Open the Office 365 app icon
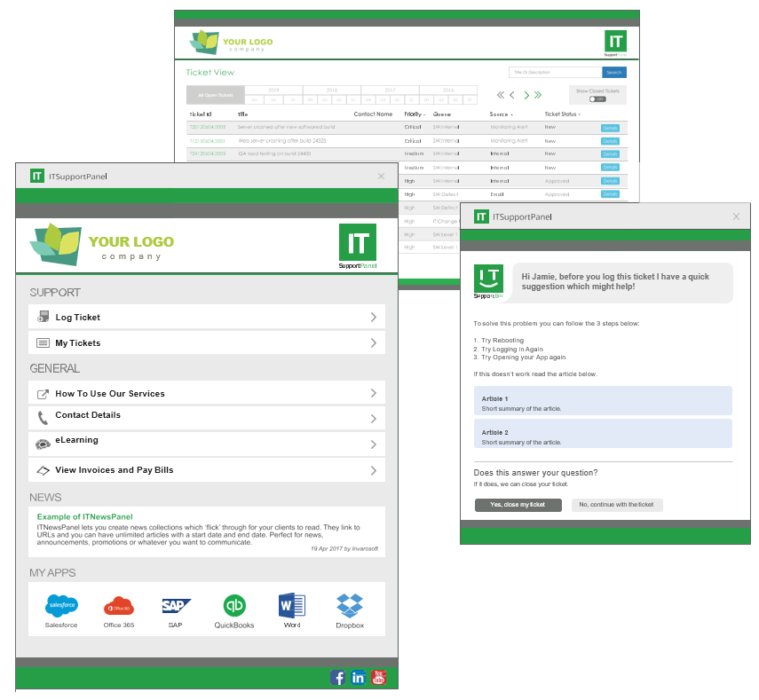Screen dimensions: 759x700 118,606
